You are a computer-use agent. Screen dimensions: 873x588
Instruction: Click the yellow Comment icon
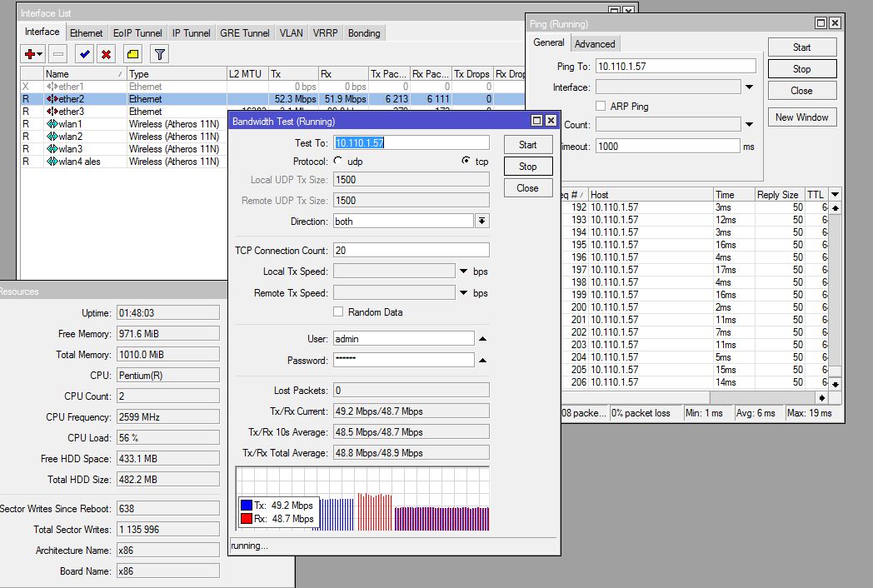click(132, 54)
